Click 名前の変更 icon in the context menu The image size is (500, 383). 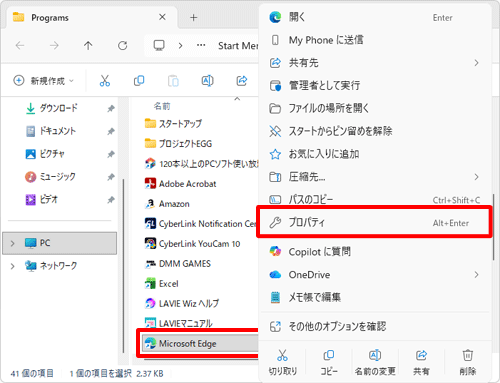(x=375, y=355)
